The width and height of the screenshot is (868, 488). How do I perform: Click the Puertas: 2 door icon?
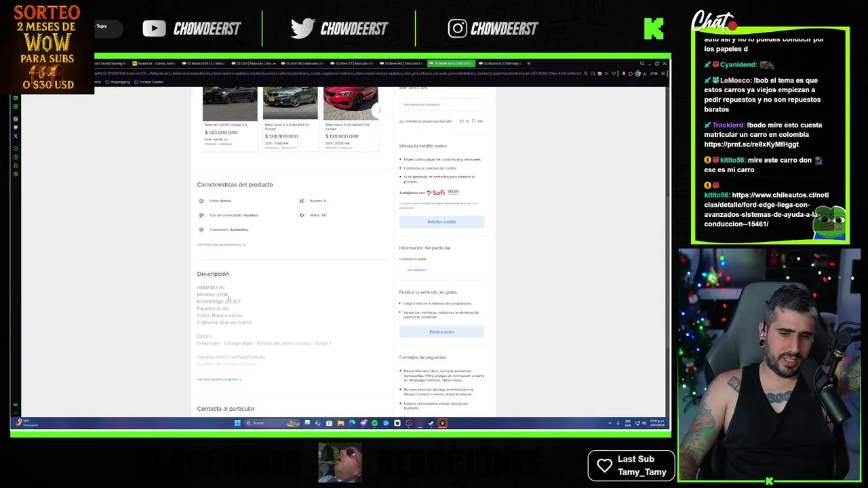tap(301, 201)
